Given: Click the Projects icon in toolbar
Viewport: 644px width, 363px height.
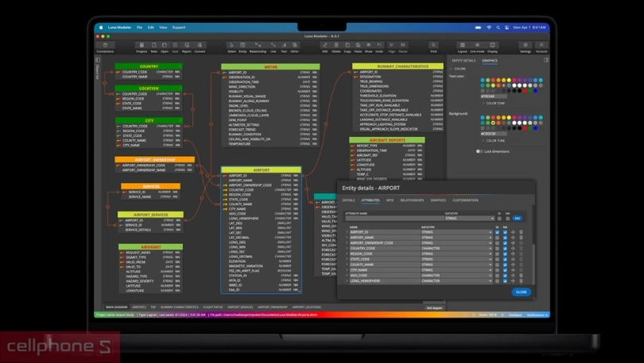Looking at the screenshot, I should [x=142, y=47].
